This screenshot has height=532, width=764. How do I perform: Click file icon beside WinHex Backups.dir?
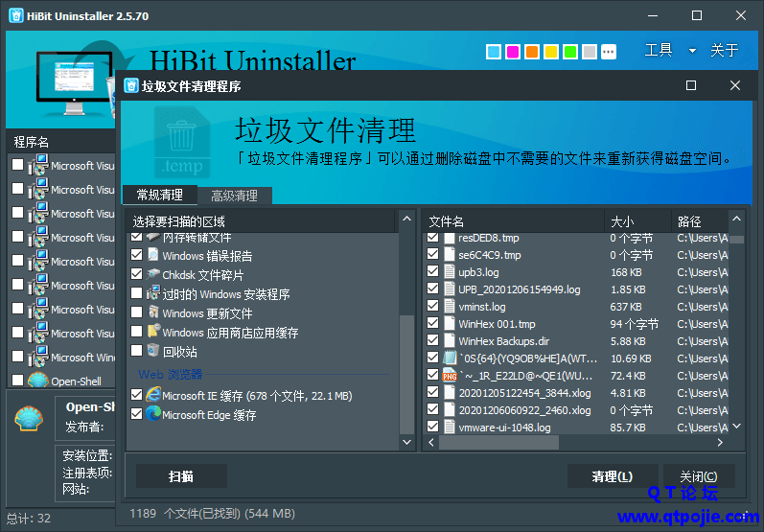(x=450, y=340)
